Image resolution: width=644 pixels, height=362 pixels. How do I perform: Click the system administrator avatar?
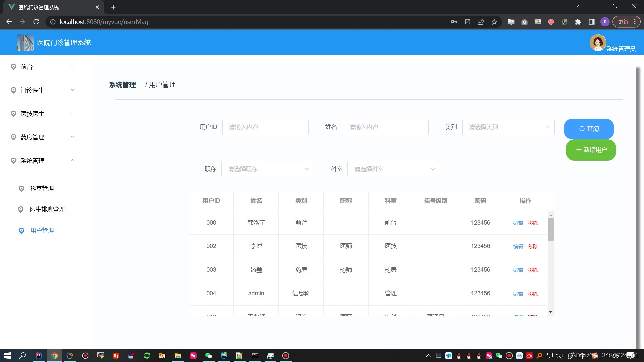tap(597, 43)
